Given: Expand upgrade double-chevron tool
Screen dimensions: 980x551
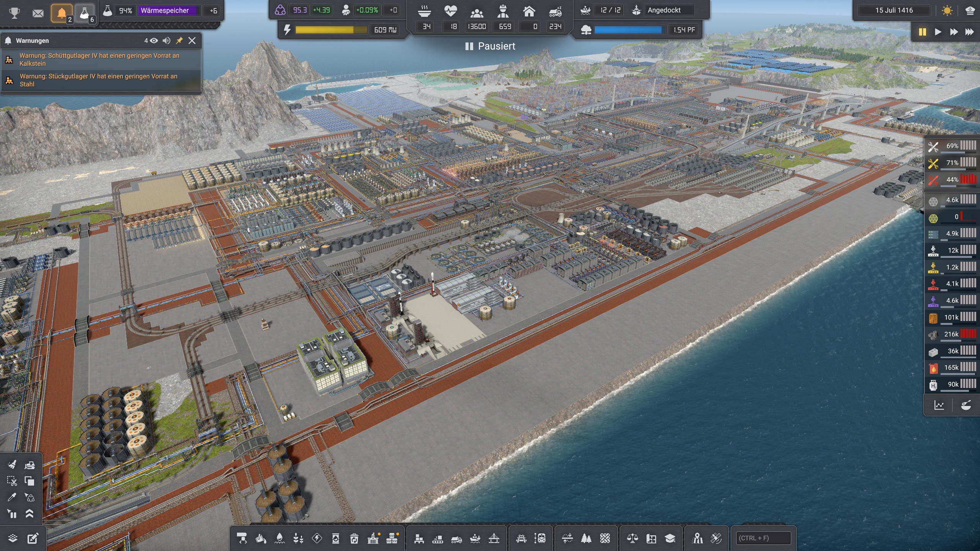Looking at the screenshot, I should tap(29, 514).
